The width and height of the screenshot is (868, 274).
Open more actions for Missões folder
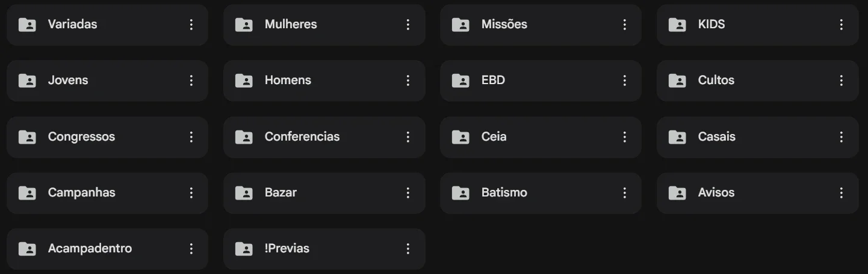625,25
